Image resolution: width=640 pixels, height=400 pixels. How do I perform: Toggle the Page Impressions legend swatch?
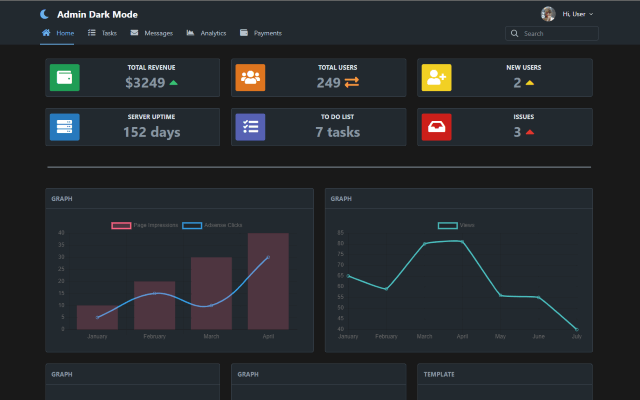click(x=121, y=225)
